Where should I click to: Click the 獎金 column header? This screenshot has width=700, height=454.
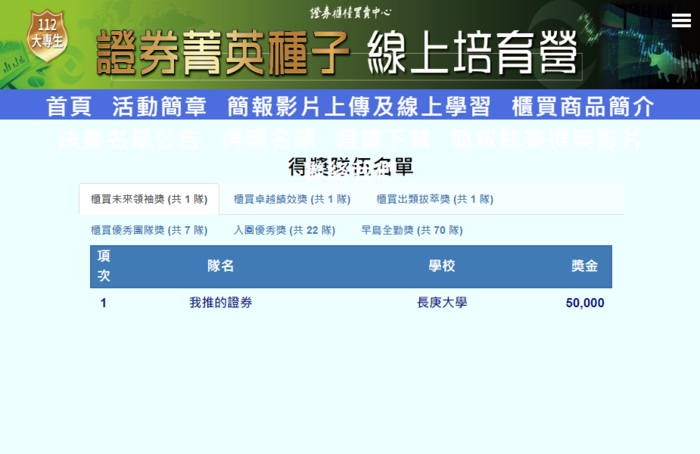pyautogui.click(x=585, y=266)
